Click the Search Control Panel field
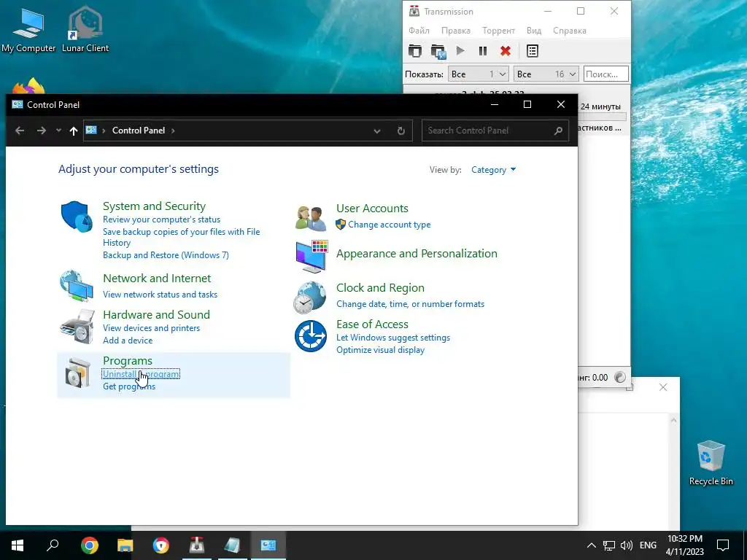This screenshot has height=560, width=747. click(495, 131)
